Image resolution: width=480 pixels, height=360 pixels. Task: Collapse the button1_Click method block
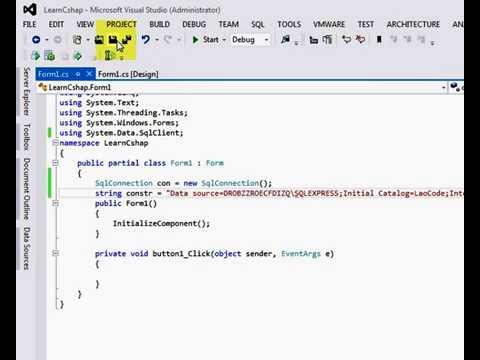[x=55, y=253]
